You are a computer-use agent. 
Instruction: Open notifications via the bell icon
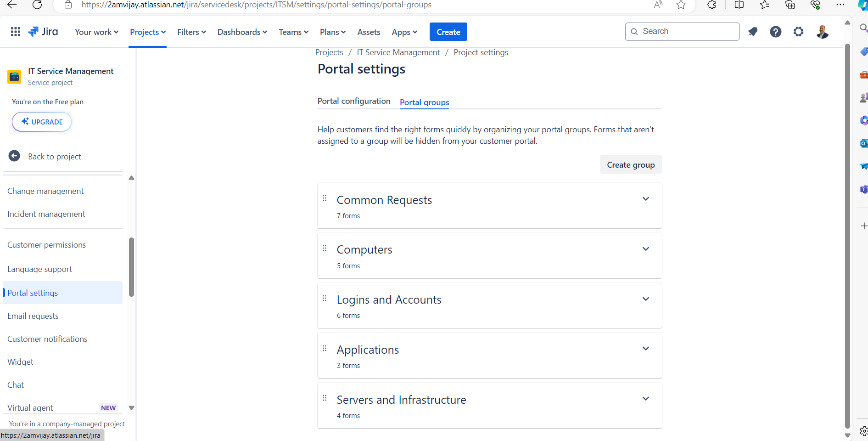753,31
